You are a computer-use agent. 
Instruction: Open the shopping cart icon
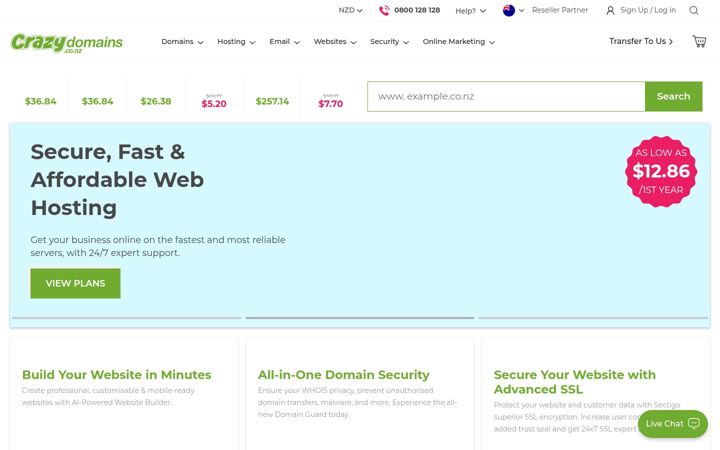coord(699,41)
